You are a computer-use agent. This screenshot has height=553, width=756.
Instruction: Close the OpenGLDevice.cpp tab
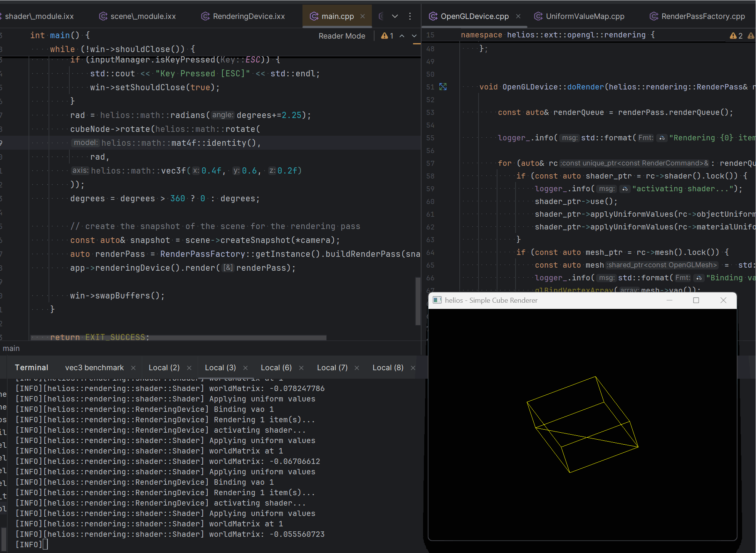pyautogui.click(x=518, y=16)
